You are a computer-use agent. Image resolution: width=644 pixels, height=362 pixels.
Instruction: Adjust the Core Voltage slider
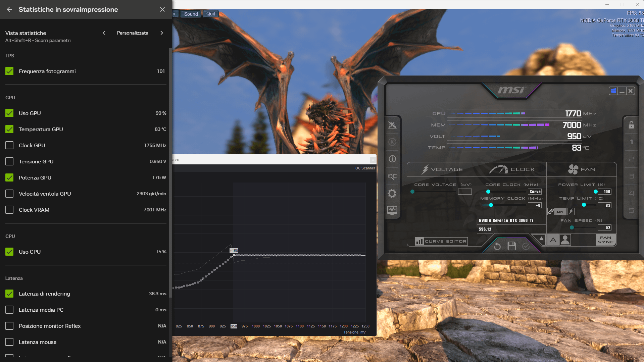pos(412,192)
